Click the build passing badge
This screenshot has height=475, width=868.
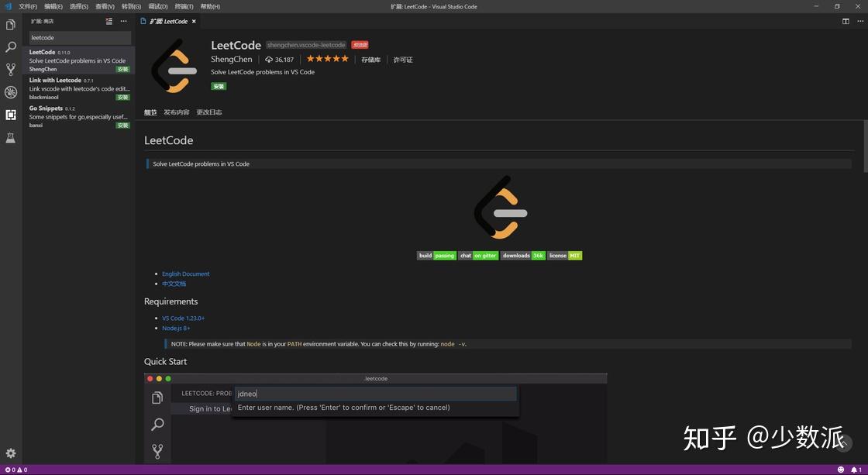coord(437,255)
